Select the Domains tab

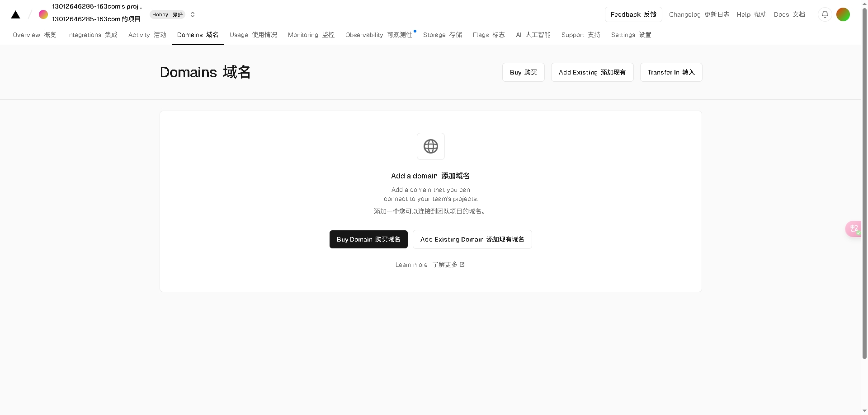pyautogui.click(x=198, y=35)
